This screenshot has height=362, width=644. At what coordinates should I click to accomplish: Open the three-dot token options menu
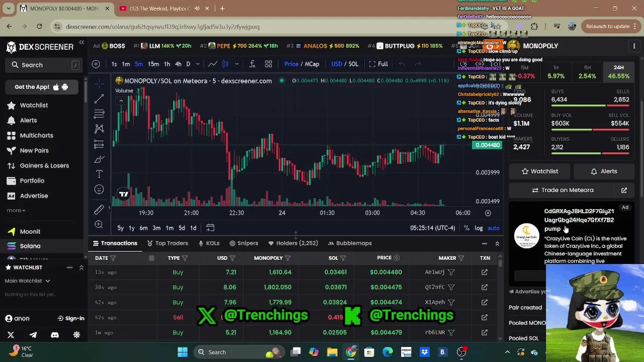634,46
